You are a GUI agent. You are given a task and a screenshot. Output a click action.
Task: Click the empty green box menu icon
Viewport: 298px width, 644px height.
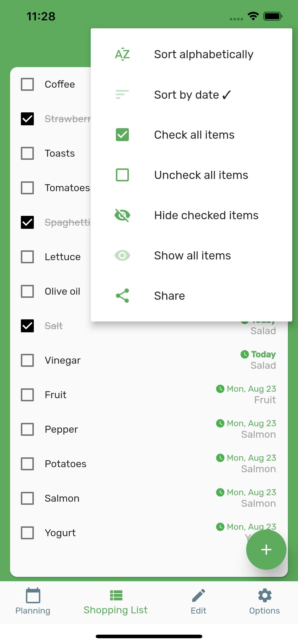122,175
